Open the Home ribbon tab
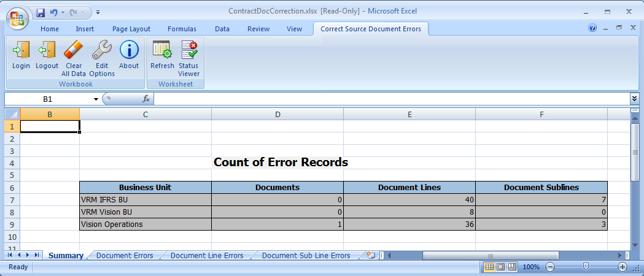Image resolution: width=644 pixels, height=276 pixels. tap(50, 29)
